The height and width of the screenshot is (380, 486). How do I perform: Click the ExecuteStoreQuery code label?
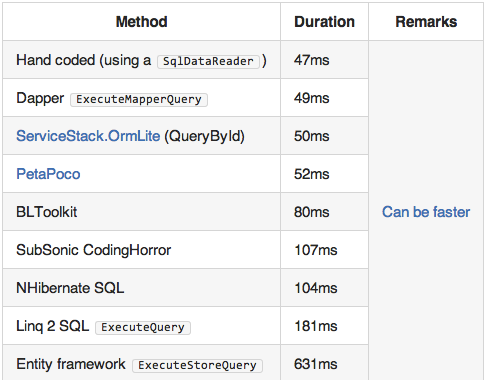197,365
